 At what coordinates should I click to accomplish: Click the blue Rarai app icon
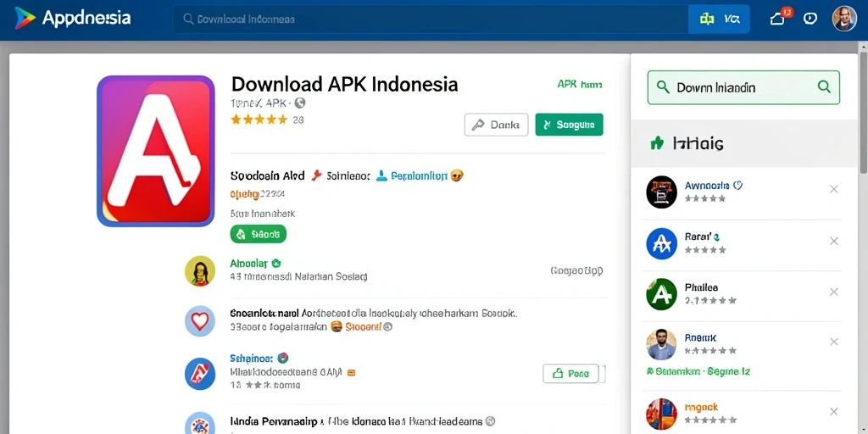661,243
